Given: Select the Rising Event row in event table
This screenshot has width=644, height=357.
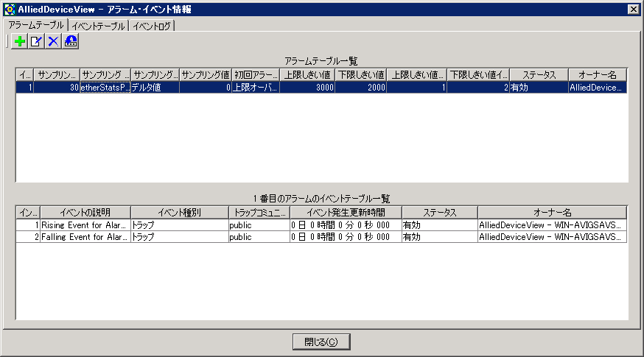Looking at the screenshot, I should tap(85, 225).
